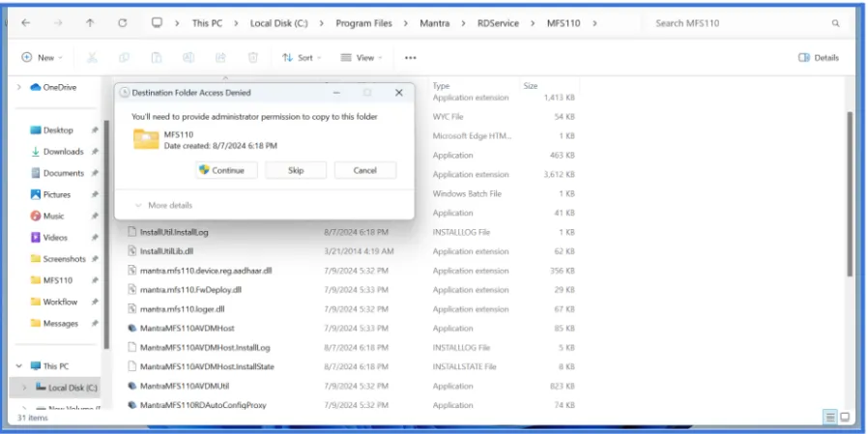868x434 pixels.
Task: Click Cancel in the dialog
Action: (x=365, y=170)
